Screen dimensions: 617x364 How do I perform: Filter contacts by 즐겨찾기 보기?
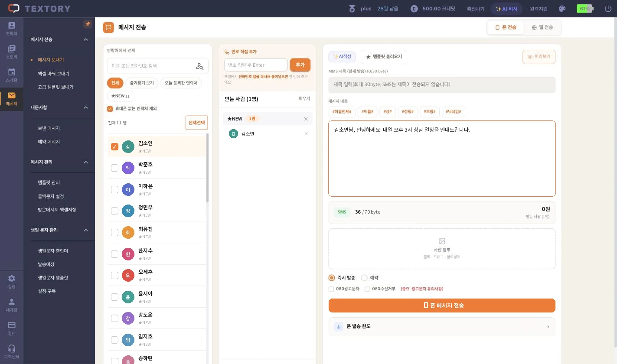[142, 83]
